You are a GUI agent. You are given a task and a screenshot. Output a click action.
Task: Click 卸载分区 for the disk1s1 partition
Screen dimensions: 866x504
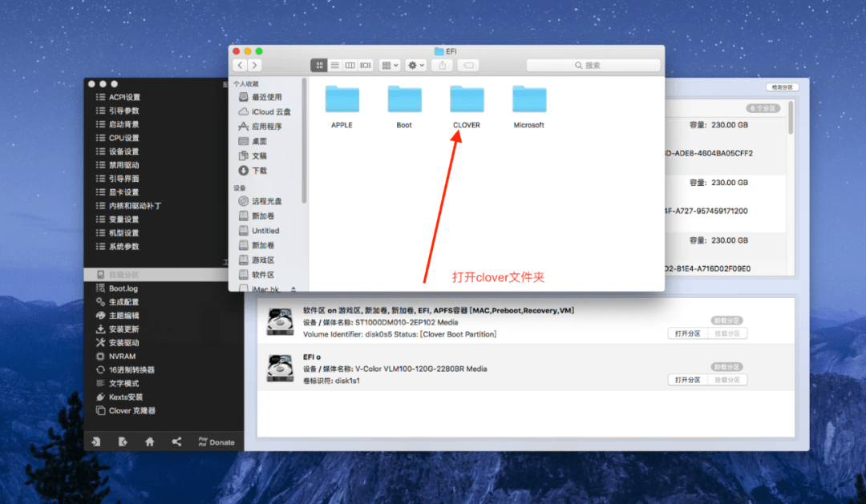[726, 366]
